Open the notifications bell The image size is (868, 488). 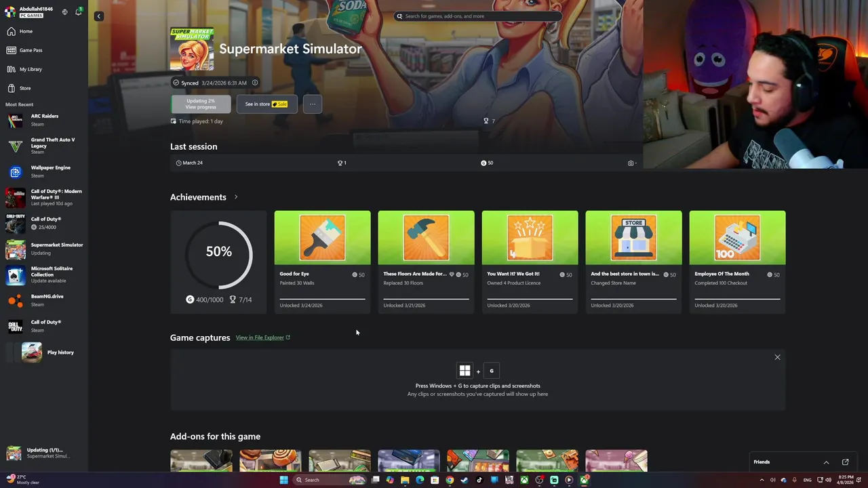click(78, 12)
